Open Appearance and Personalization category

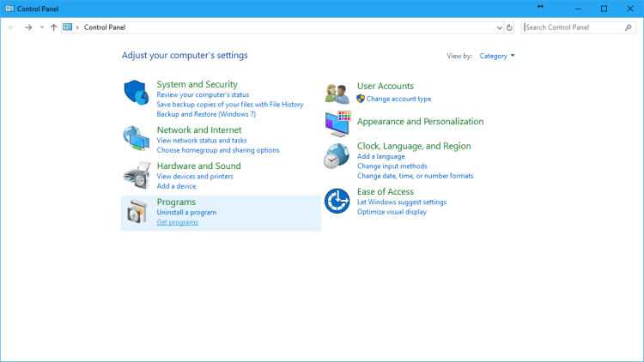(x=420, y=122)
